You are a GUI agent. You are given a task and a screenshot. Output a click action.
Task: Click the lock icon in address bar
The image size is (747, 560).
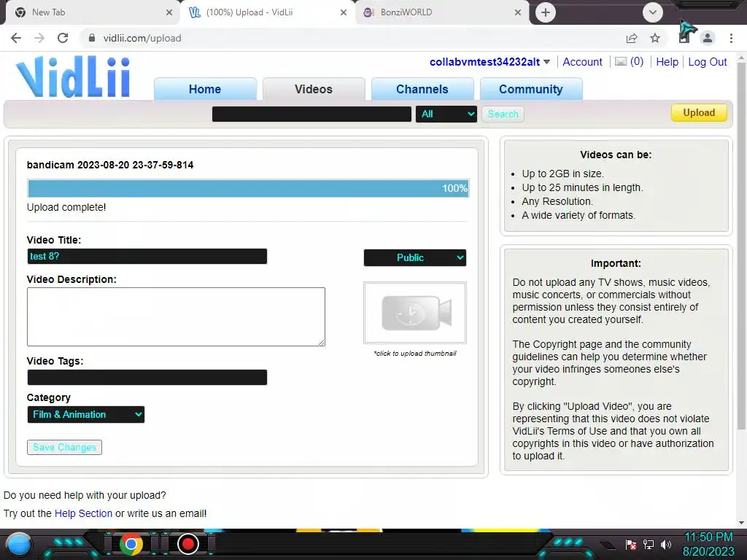click(92, 38)
